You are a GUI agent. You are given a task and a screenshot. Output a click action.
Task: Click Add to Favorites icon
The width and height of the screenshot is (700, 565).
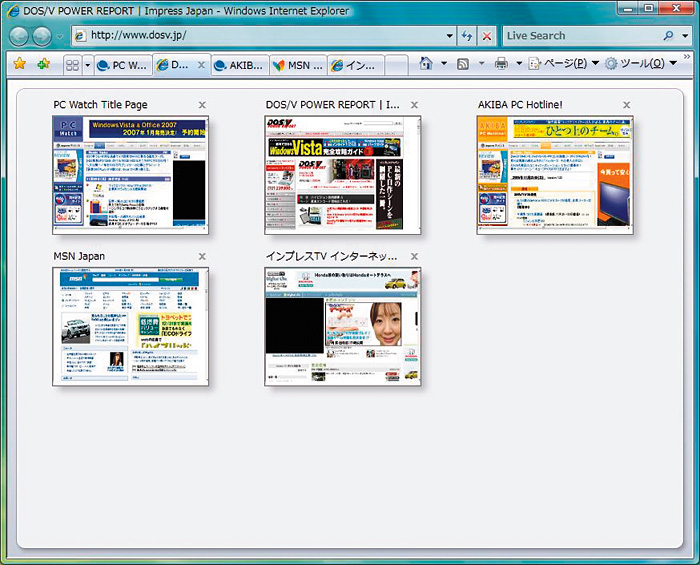(43, 64)
